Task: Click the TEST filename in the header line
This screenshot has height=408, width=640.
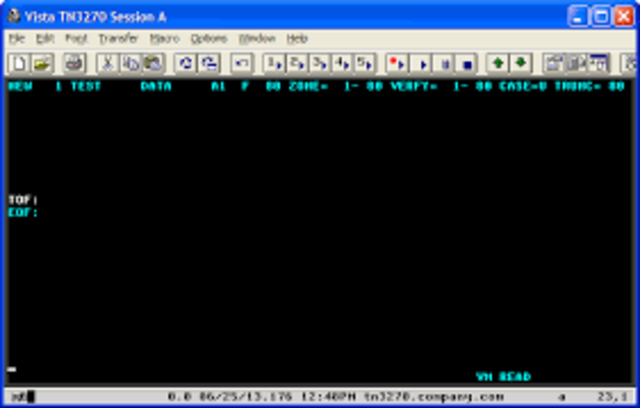Action: [86, 86]
